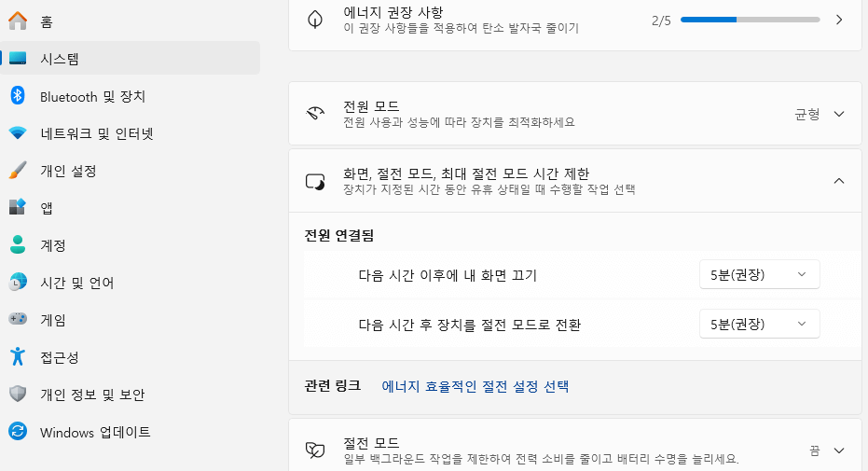Click the Accounts (계정) person icon
Screen dimensions: 868x471
pos(18,245)
